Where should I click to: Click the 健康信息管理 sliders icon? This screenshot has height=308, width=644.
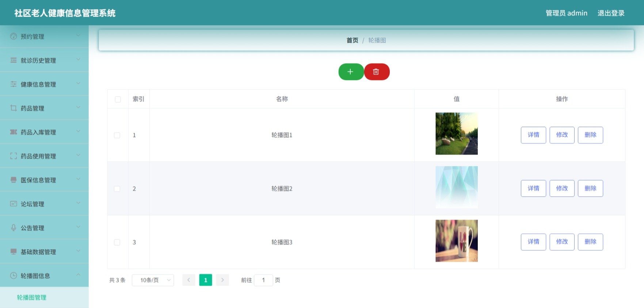14,84
